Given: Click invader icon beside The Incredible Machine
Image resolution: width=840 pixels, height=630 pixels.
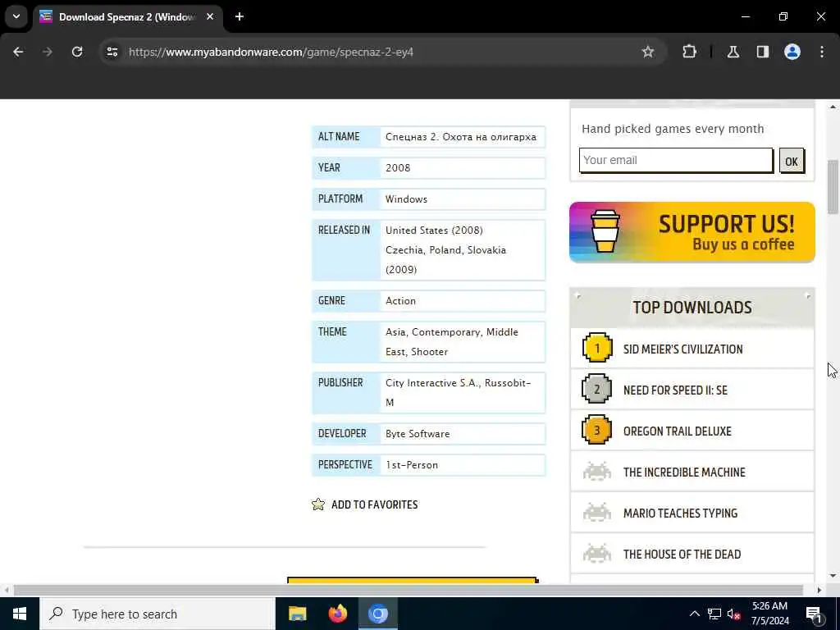Looking at the screenshot, I should [x=597, y=472].
